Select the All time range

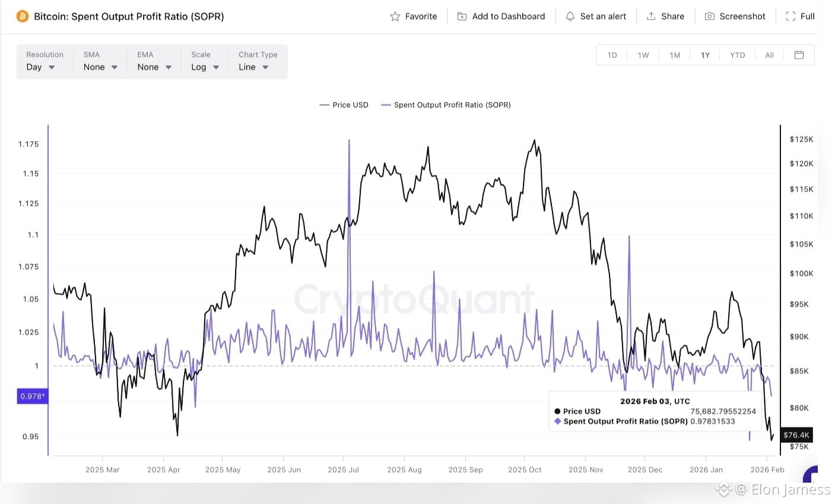pyautogui.click(x=769, y=55)
